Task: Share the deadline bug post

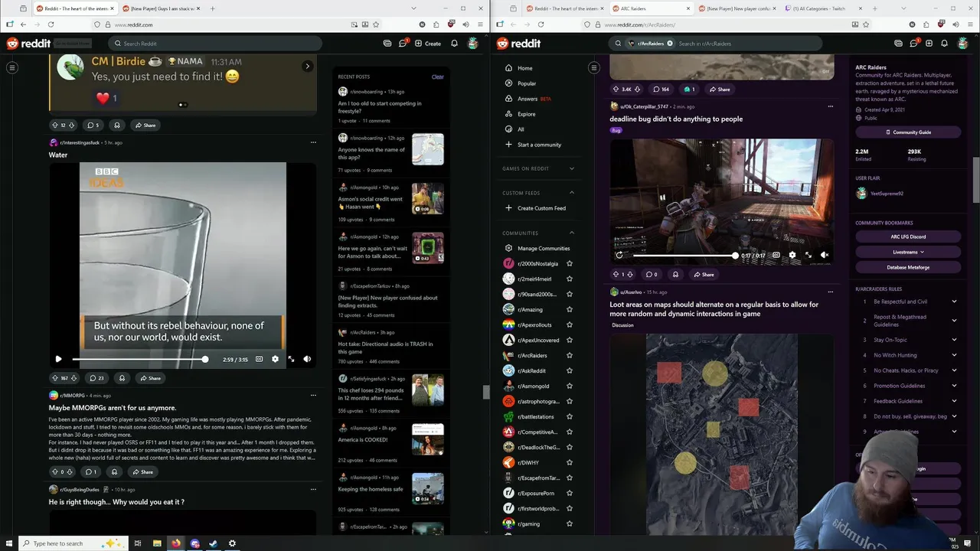Action: 703,274
